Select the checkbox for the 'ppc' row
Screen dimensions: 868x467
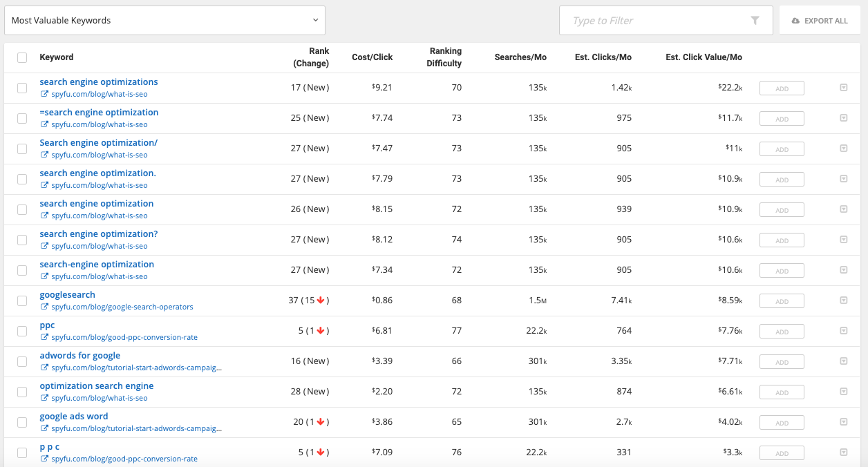click(x=22, y=331)
